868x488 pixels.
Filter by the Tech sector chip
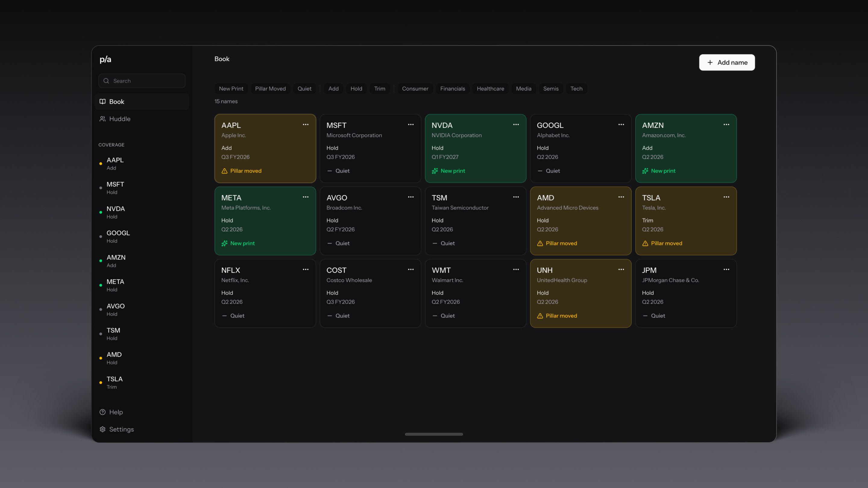click(x=576, y=89)
